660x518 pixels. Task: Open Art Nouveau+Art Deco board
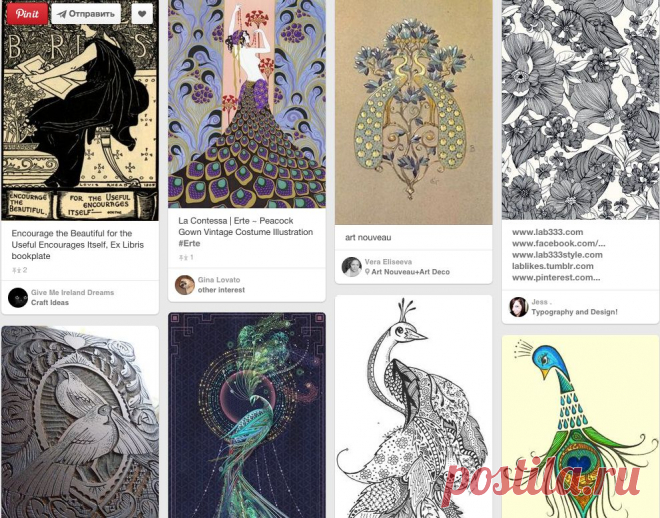click(410, 272)
